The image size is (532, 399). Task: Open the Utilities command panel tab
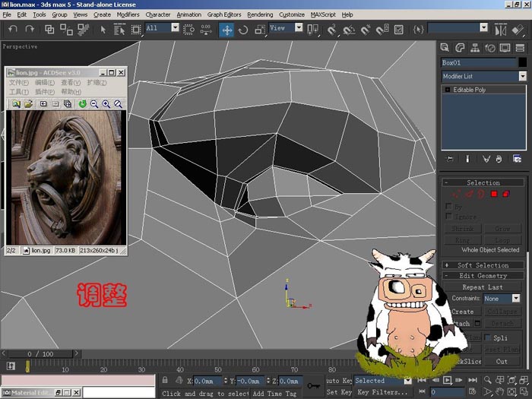[x=520, y=48]
